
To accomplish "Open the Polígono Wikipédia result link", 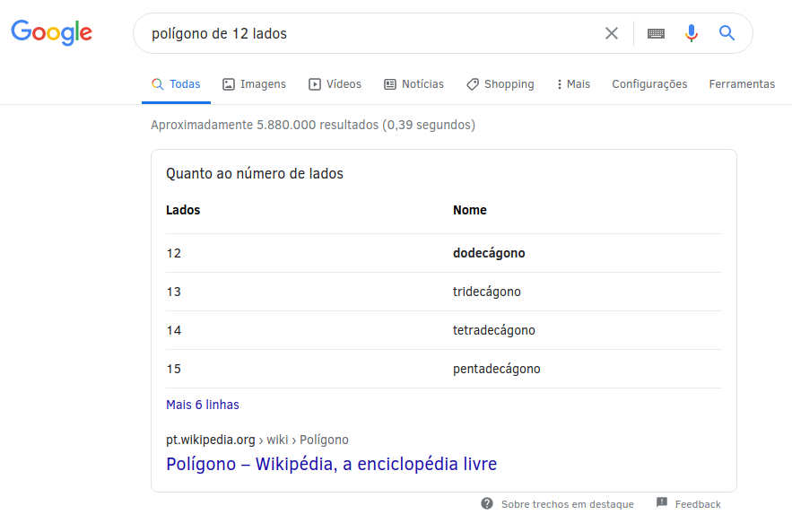I will click(x=331, y=464).
